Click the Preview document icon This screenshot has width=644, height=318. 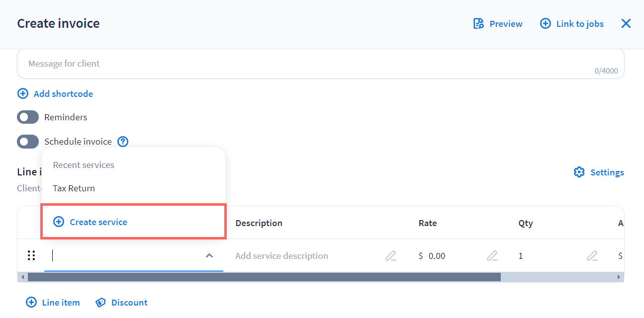point(478,24)
